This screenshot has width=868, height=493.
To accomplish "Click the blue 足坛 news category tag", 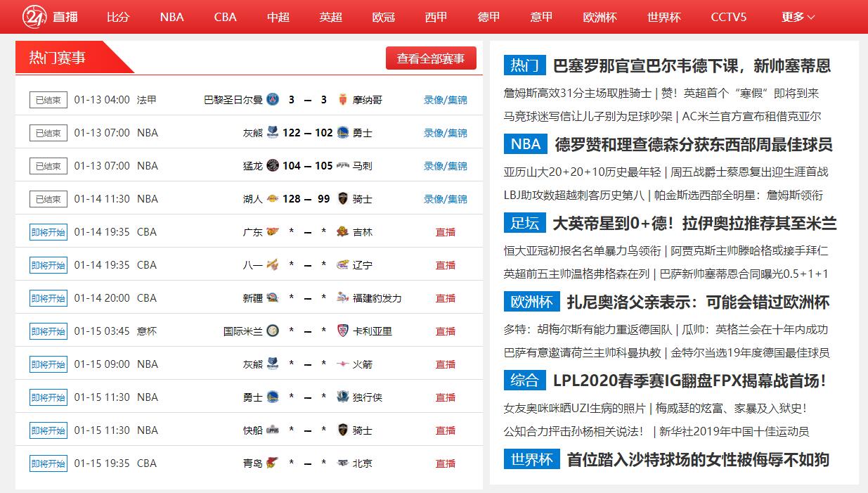I will [525, 223].
